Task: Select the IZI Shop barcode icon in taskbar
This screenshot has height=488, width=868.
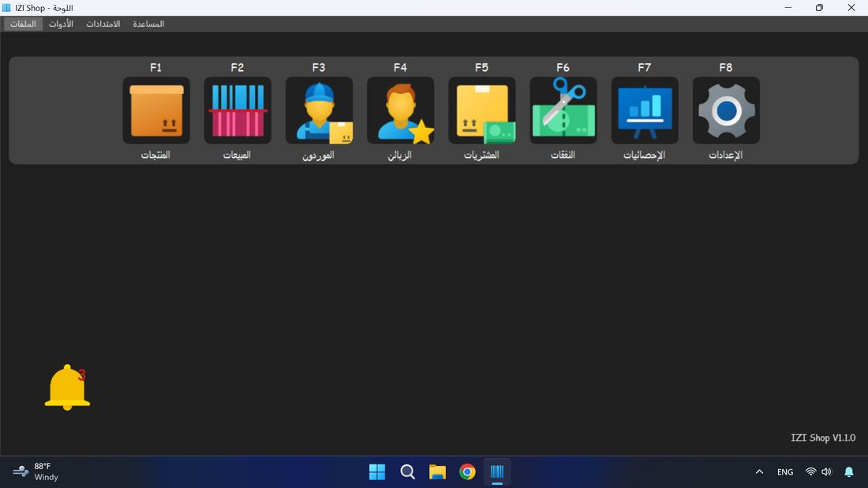Action: click(497, 471)
